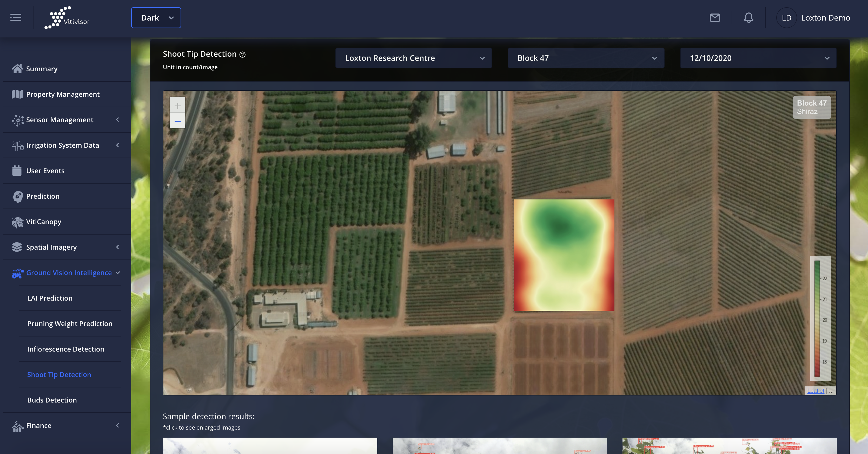Click the LD user avatar
The width and height of the screenshot is (868, 454).
click(x=786, y=17)
